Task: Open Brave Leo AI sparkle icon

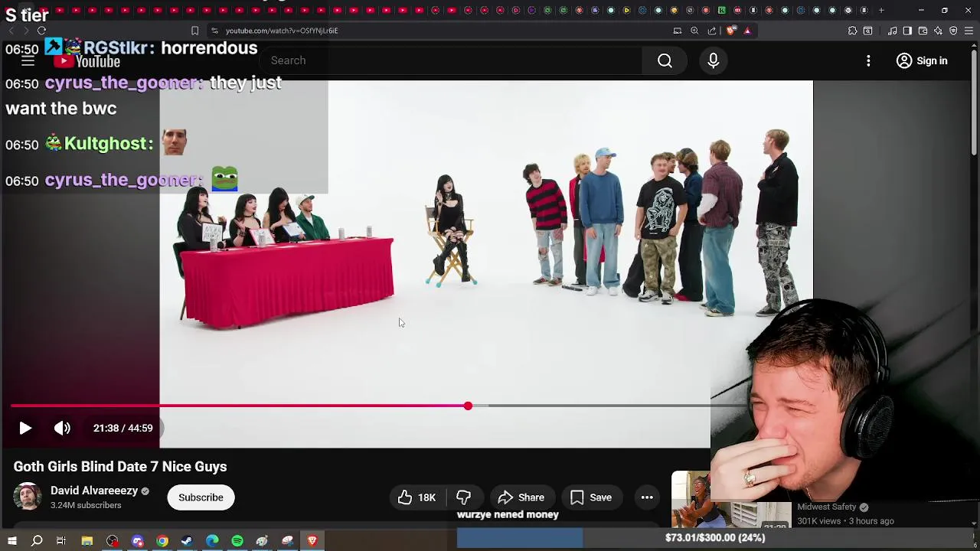Action: pyautogui.click(x=938, y=31)
